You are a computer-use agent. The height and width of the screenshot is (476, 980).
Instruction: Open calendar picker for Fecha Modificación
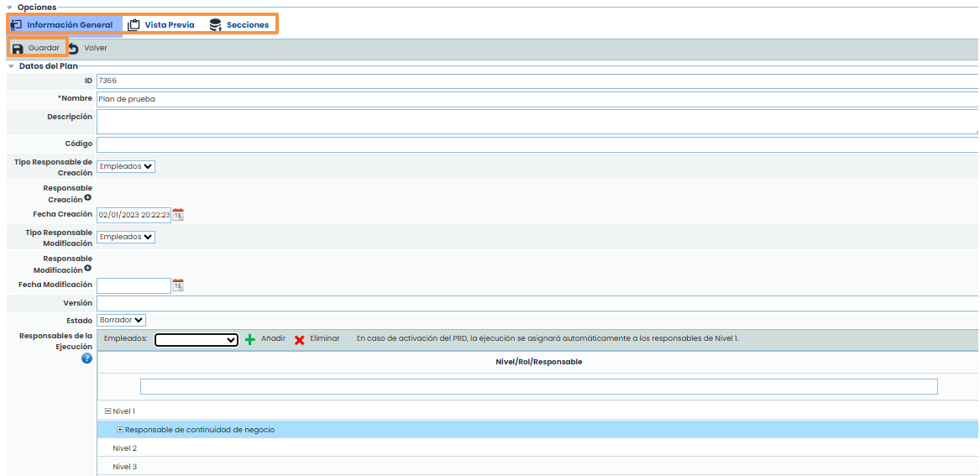pos(178,285)
